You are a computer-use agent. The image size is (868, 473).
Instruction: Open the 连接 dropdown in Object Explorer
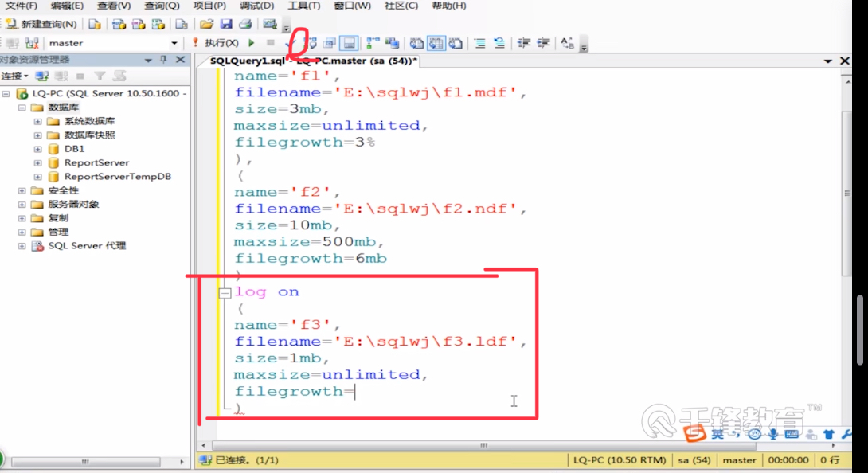tap(14, 76)
